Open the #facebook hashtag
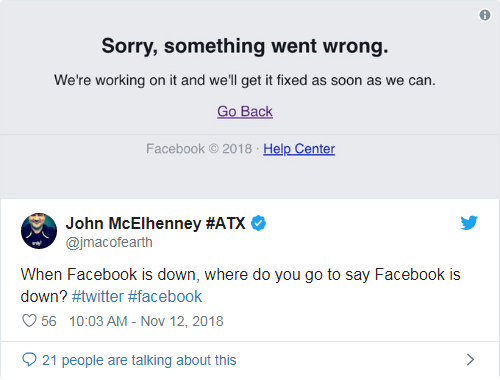The width and height of the screenshot is (500, 380). tap(165, 296)
